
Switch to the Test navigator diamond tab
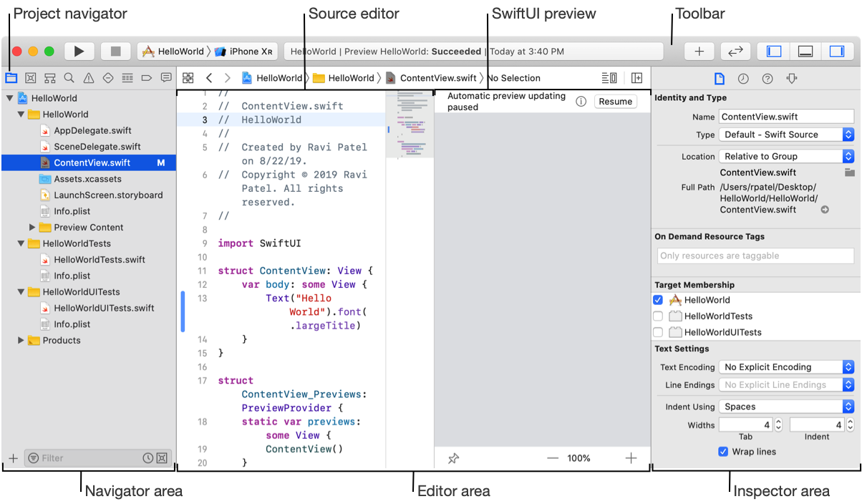(108, 78)
